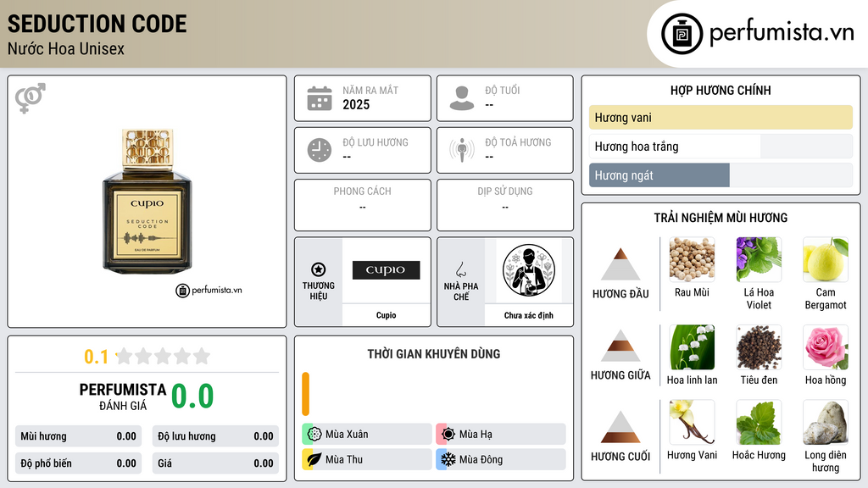
Task: Click the Hương Vani note image
Action: pyautogui.click(x=692, y=422)
